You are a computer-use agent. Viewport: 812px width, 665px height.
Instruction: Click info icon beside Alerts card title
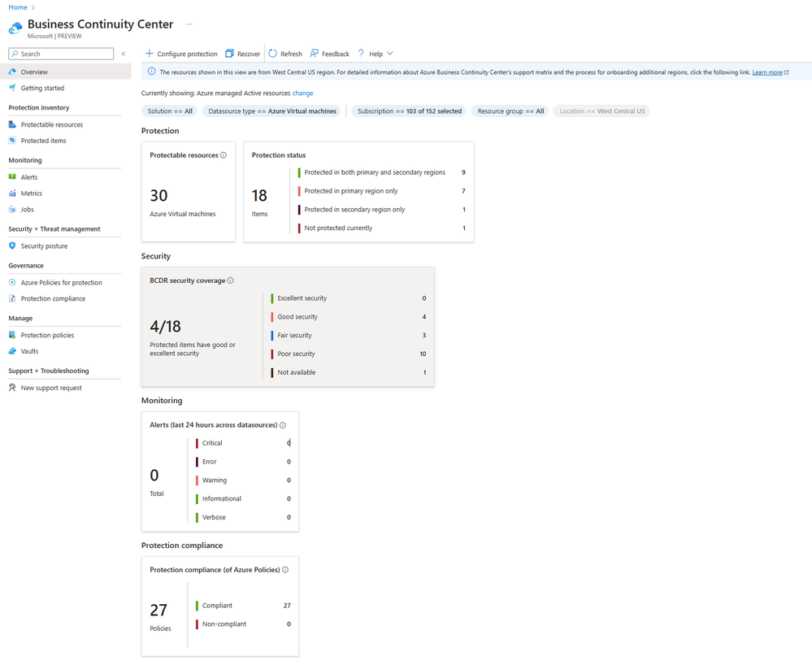pos(283,425)
